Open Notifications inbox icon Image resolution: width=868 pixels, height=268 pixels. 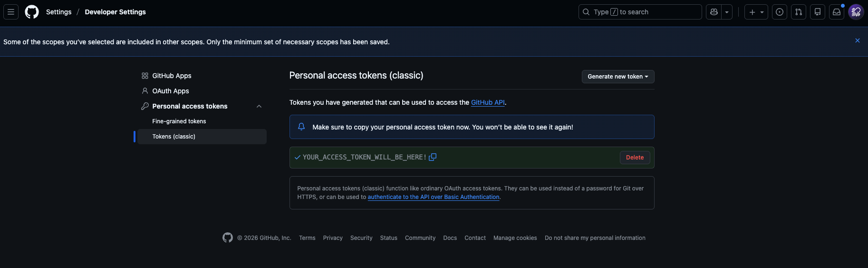click(837, 12)
